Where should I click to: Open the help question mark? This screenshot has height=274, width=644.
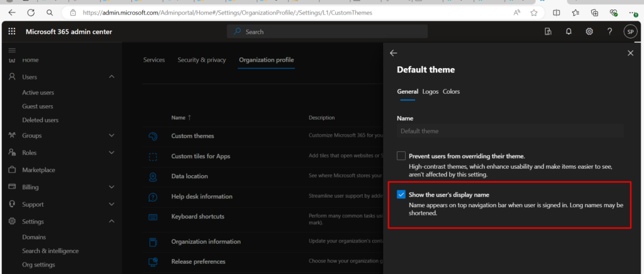pos(610,31)
